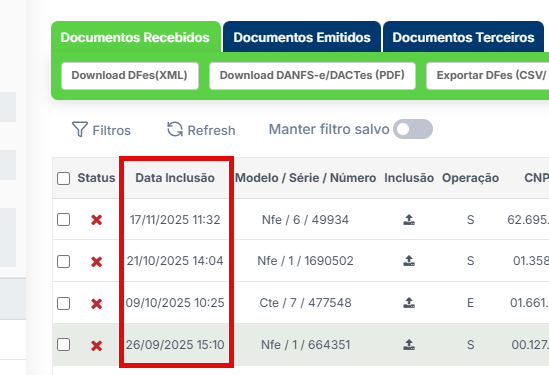The image size is (549, 375).
Task: Click date cell 26/09/2025 15:10
Action: point(175,345)
